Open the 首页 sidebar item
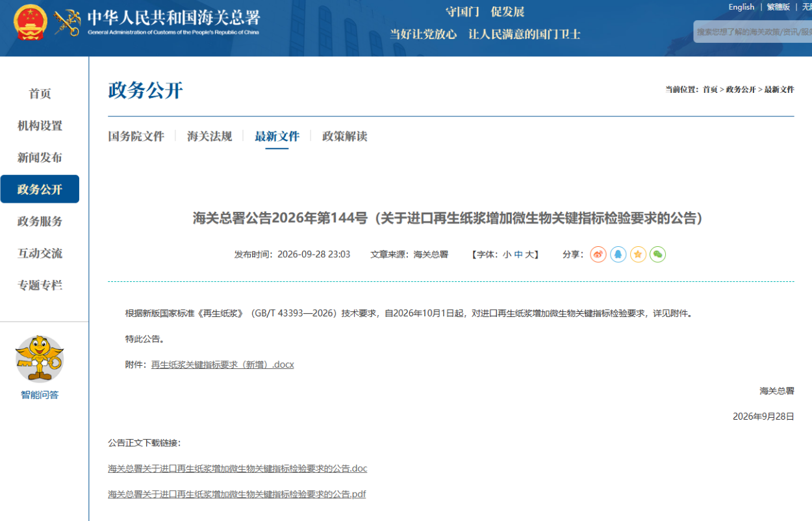 coord(40,94)
